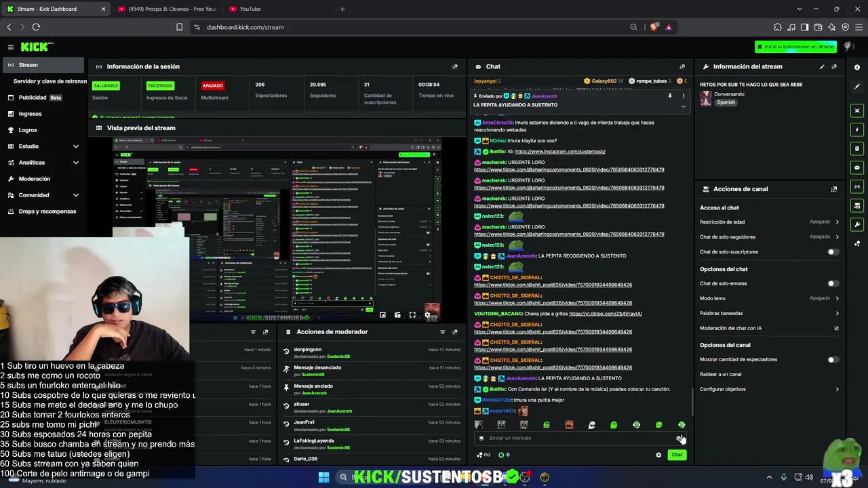Open Restricción de edad options

point(770,222)
